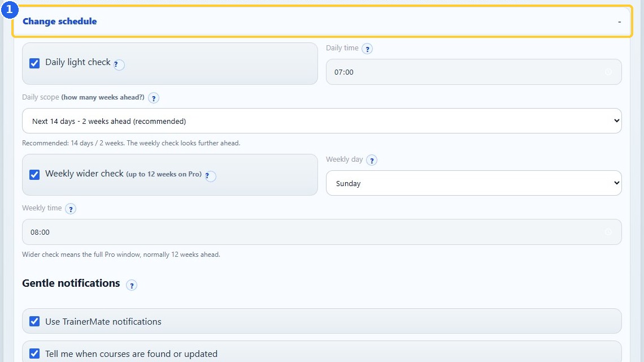
Task: Click clock icon in Daily time field
Action: 608,72
